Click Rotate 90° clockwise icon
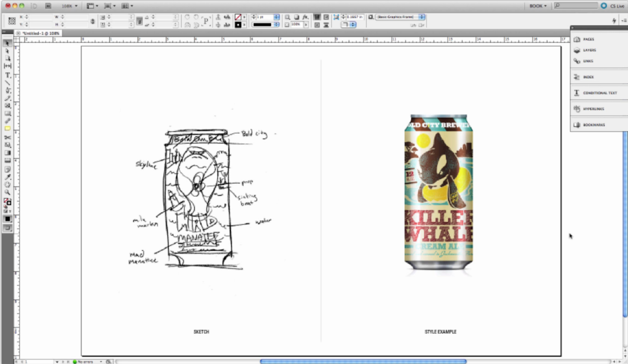The image size is (628, 364). (x=187, y=17)
